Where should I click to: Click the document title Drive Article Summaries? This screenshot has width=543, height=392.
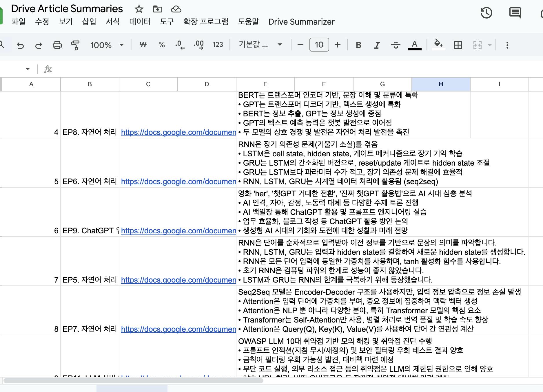67,9
